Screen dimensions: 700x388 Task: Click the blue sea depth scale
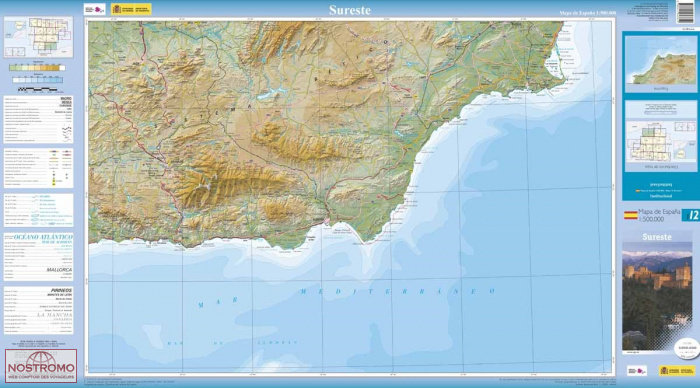pyautogui.click(x=38, y=80)
